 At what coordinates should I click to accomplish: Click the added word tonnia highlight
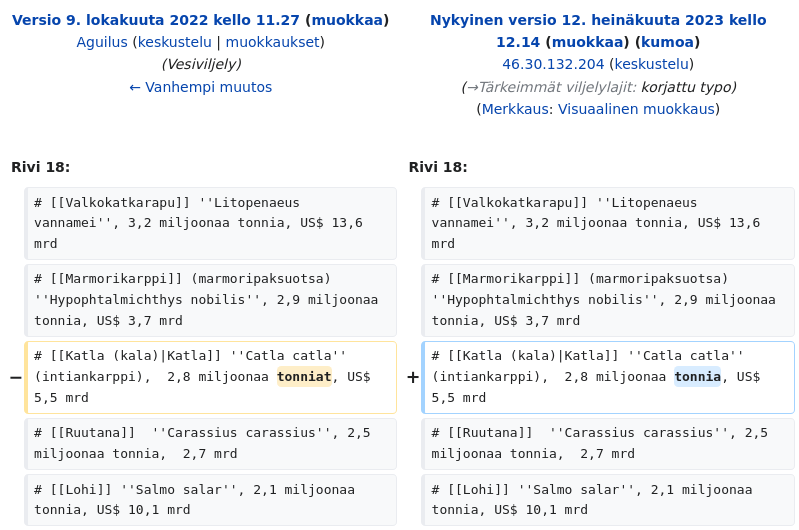(698, 377)
